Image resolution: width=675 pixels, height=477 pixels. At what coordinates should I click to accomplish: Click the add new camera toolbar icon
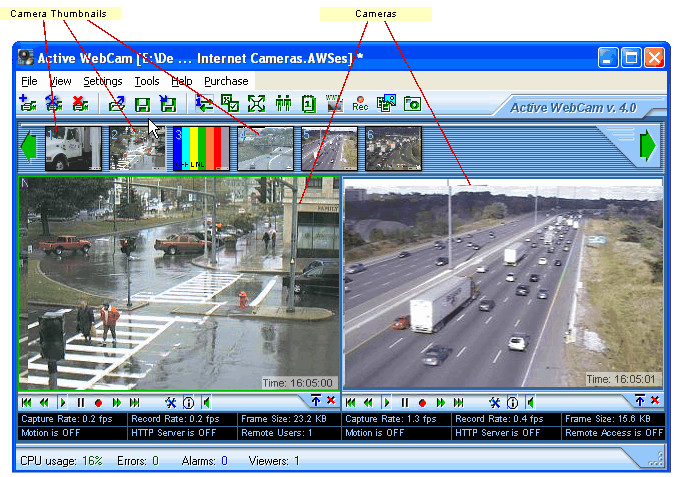pyautogui.click(x=27, y=103)
